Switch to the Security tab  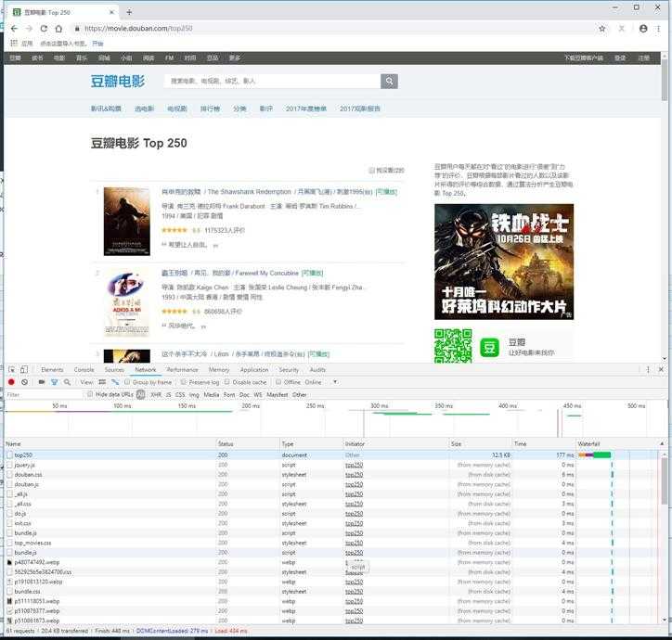[289, 369]
